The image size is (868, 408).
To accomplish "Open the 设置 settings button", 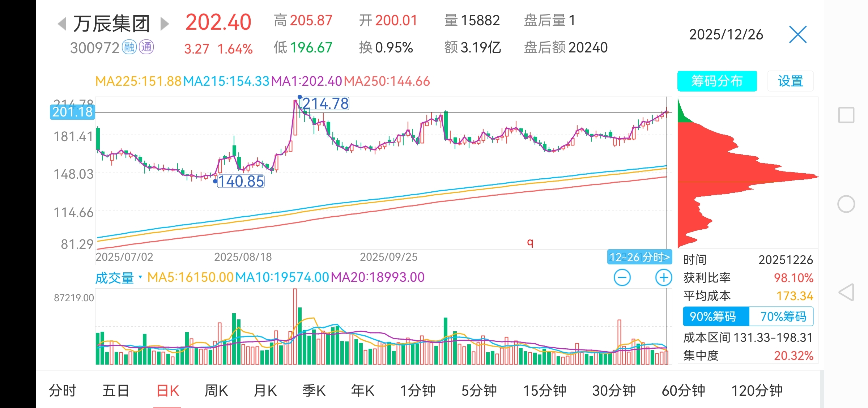I will (x=790, y=81).
